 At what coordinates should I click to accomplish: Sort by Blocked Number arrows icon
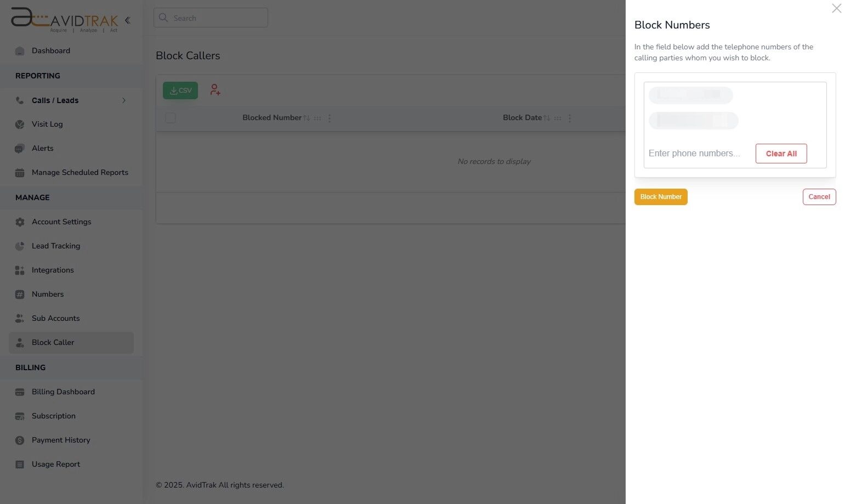coord(307,118)
